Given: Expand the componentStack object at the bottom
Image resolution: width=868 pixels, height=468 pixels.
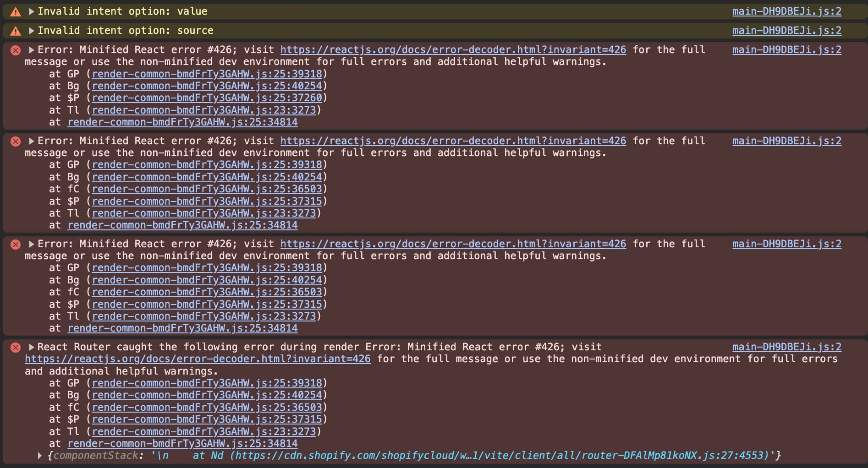Looking at the screenshot, I should click(40, 456).
